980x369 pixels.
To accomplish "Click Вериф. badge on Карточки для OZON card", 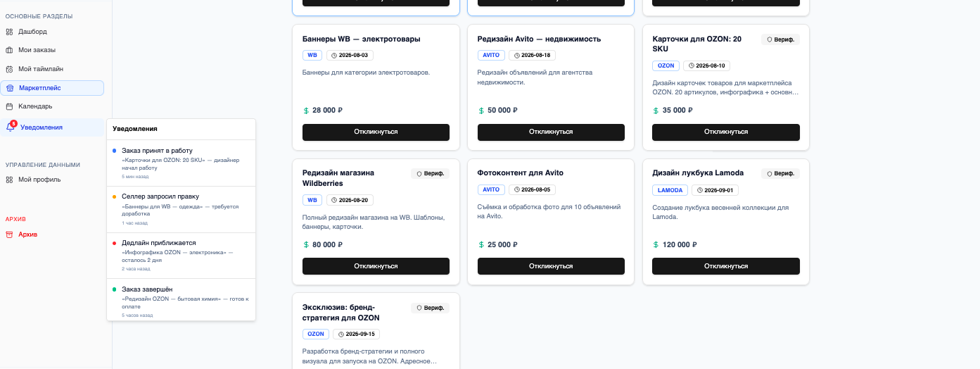I will coord(780,39).
